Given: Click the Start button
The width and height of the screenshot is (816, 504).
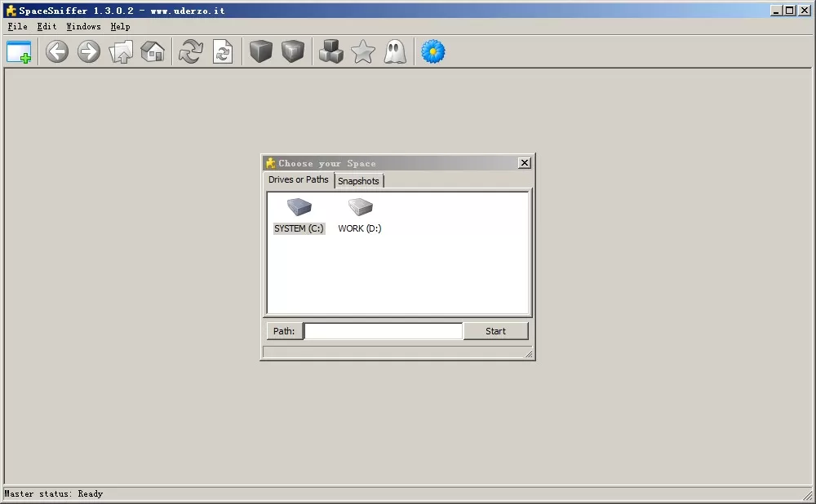Looking at the screenshot, I should (495, 331).
